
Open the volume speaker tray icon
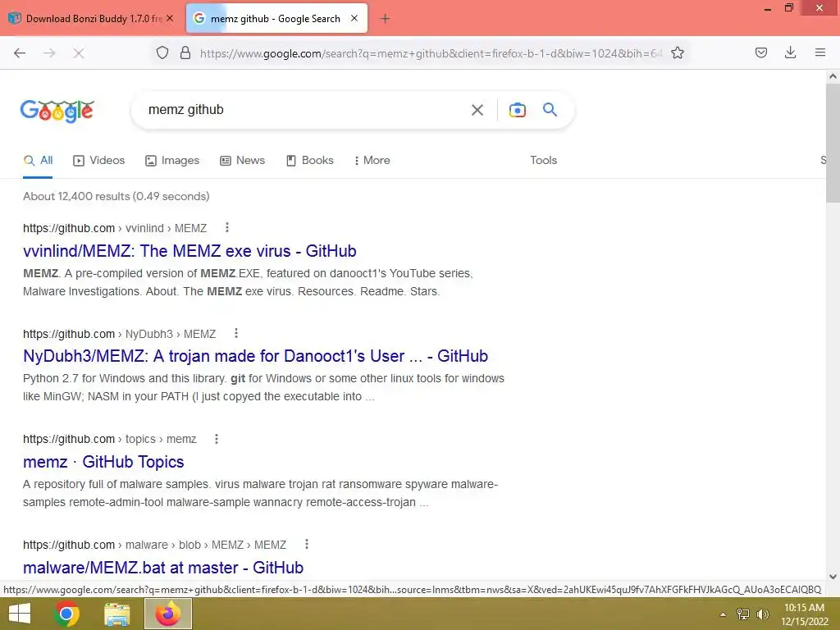pyautogui.click(x=763, y=614)
